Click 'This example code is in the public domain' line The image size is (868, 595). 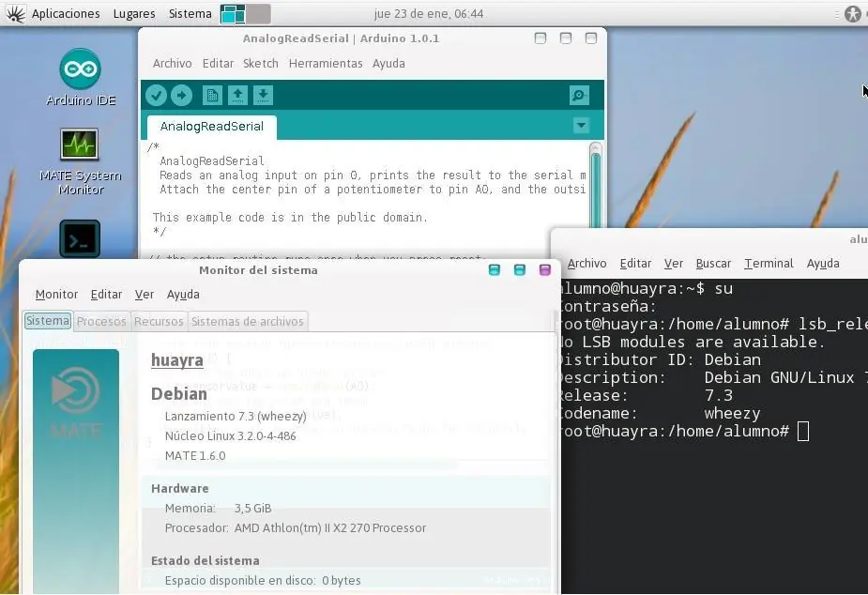pyautogui.click(x=290, y=218)
